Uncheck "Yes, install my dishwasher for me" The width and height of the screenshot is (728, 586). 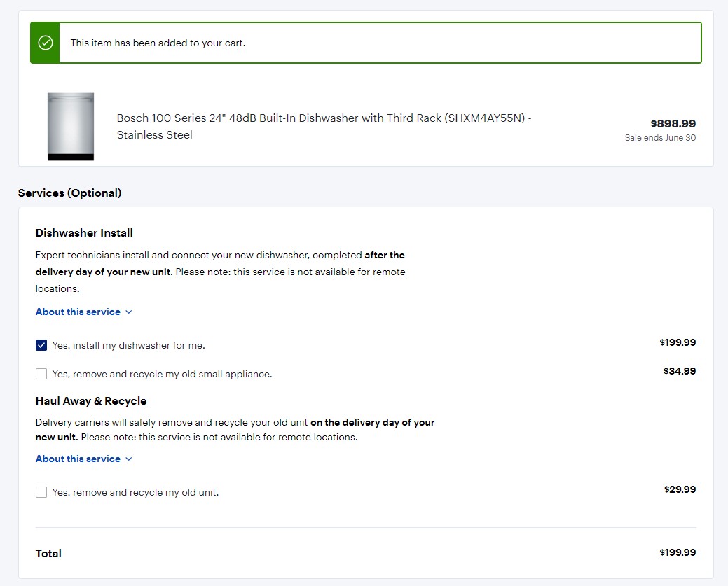41,345
